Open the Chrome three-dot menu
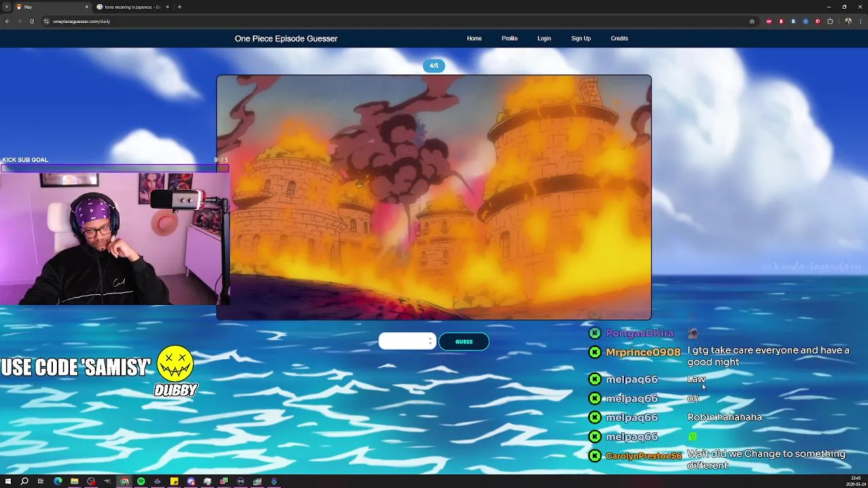This screenshot has height=488, width=868. click(x=860, y=21)
